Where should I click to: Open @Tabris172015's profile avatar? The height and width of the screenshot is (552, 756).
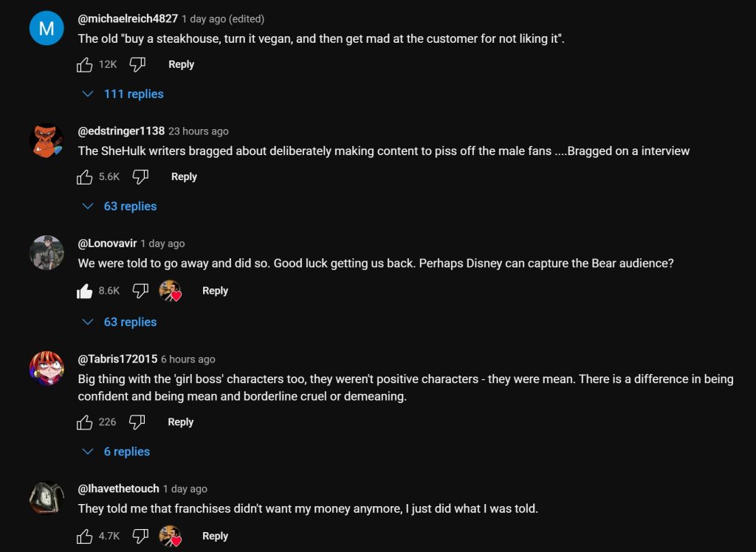(x=46, y=368)
